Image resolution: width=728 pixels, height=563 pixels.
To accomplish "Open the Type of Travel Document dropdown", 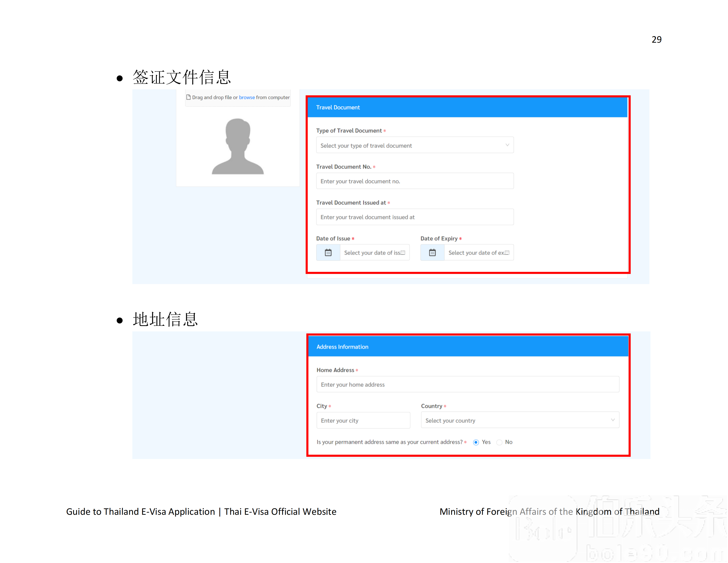I will (x=414, y=145).
